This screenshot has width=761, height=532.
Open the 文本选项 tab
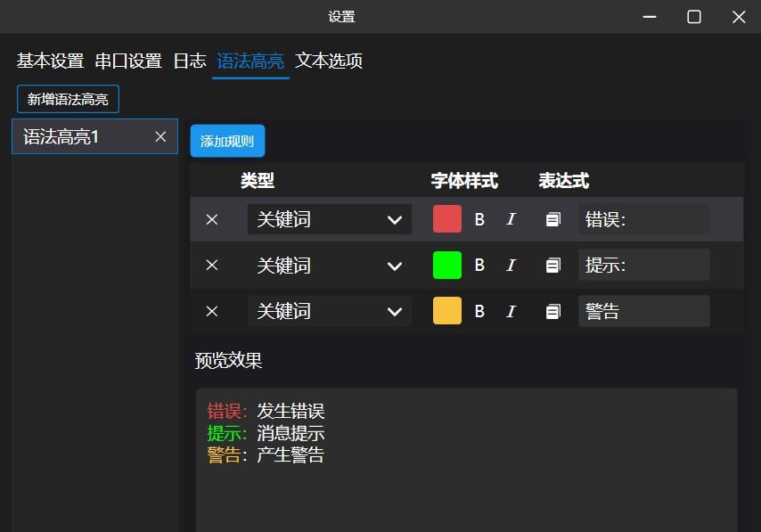click(x=331, y=61)
